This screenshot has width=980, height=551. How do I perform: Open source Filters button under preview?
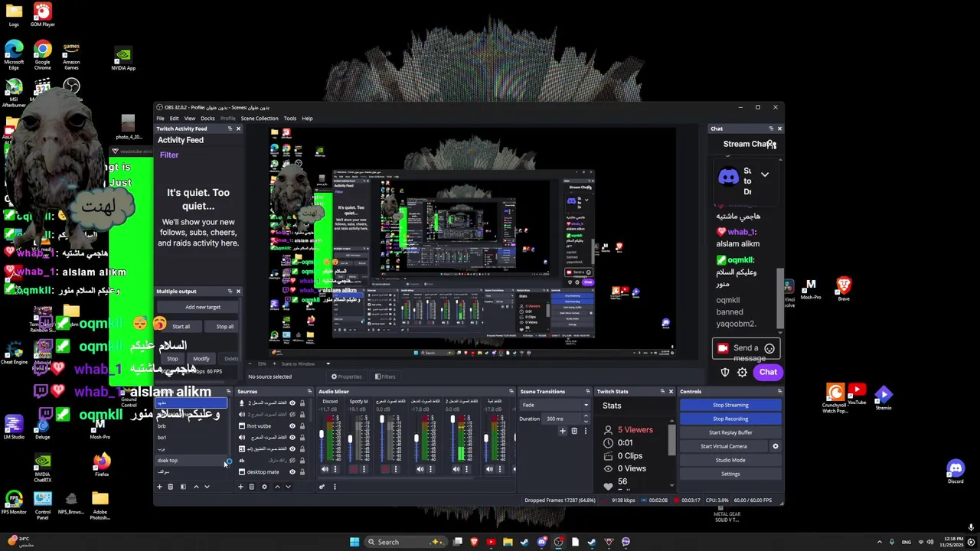[385, 377]
